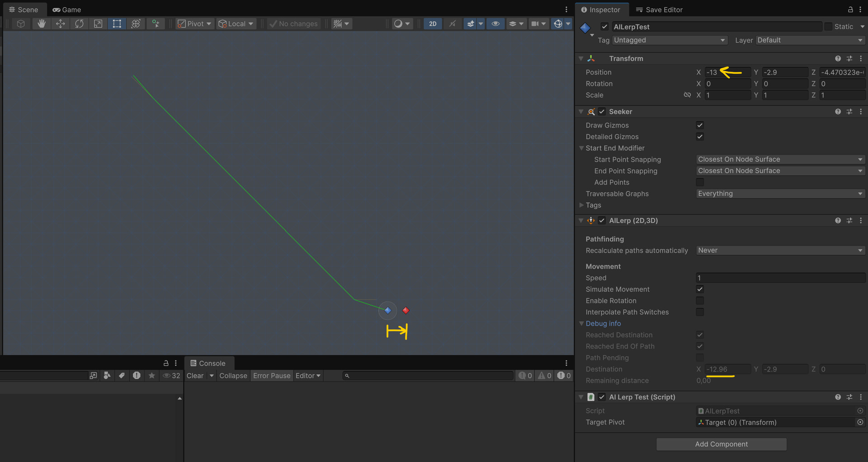Viewport: 868px width, 462px height.
Task: Pick object for Target Pivot field
Action: [860, 422]
